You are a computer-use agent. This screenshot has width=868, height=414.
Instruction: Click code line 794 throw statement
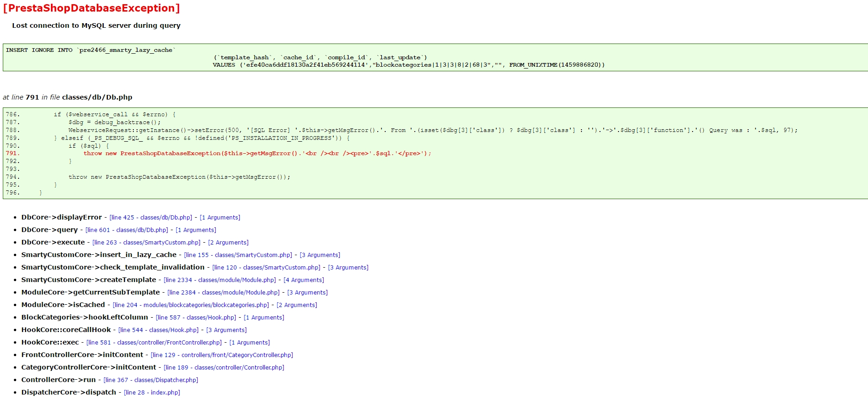[180, 177]
